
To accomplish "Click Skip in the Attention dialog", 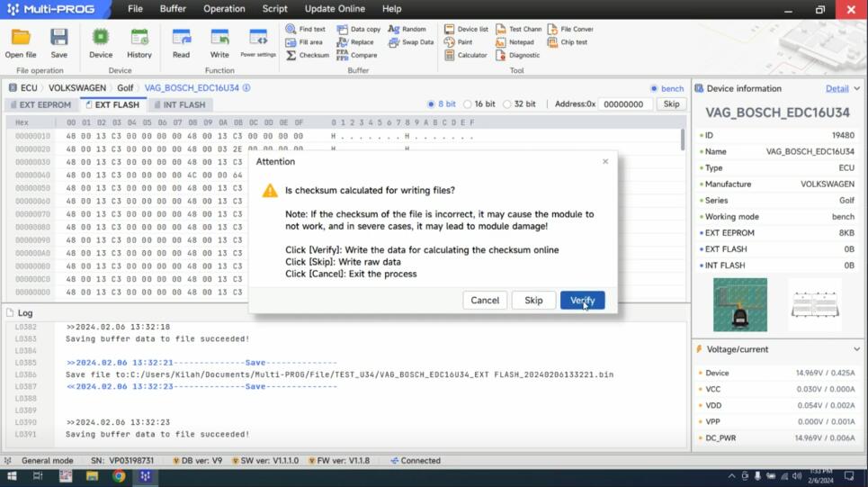I will coord(533,301).
